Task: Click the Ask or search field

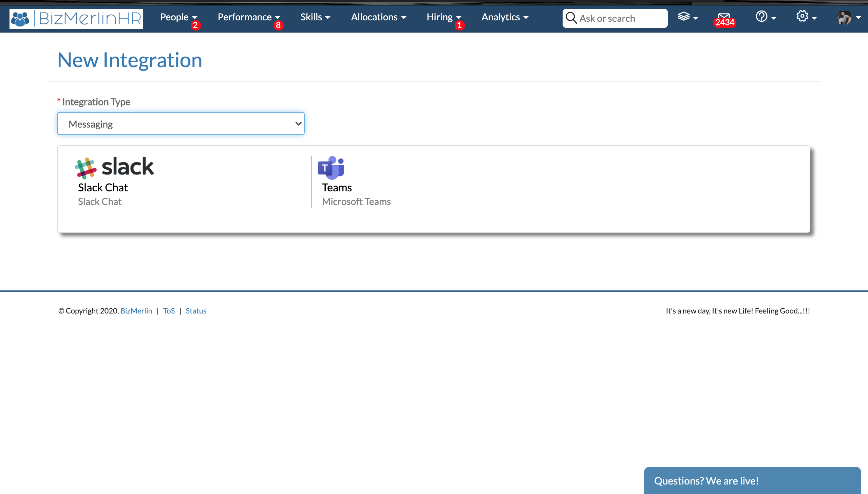Action: click(615, 18)
